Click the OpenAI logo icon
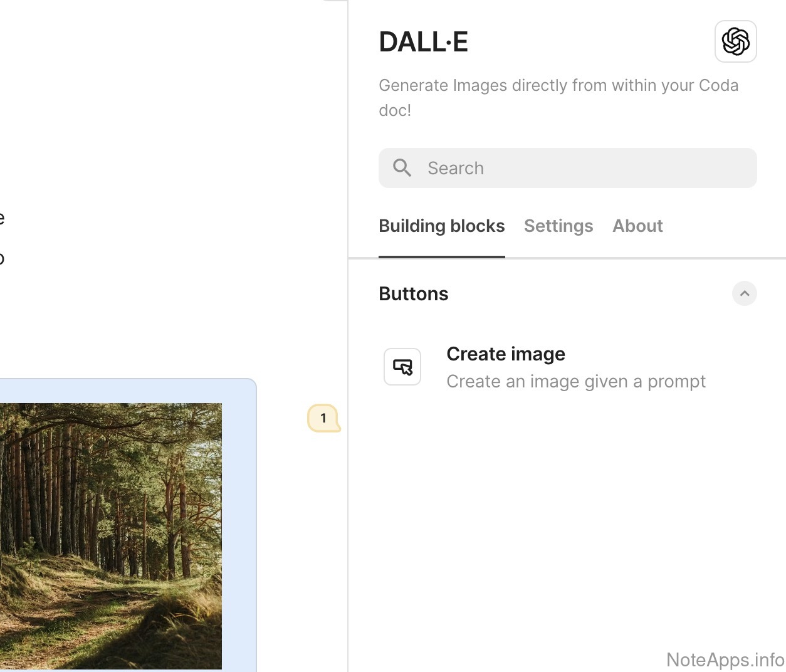The width and height of the screenshot is (786, 672). click(x=735, y=41)
